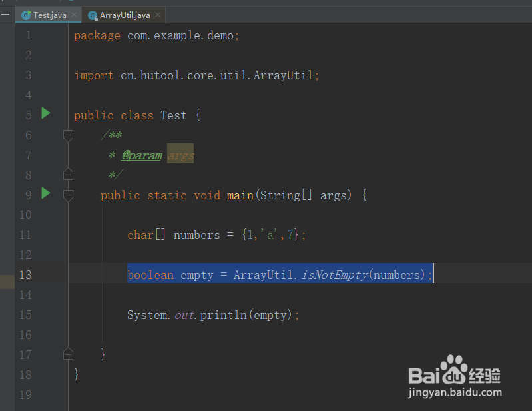The image size is (532, 411).
Task: Click the ArrayUtil class reference on line 13
Action: coord(263,275)
